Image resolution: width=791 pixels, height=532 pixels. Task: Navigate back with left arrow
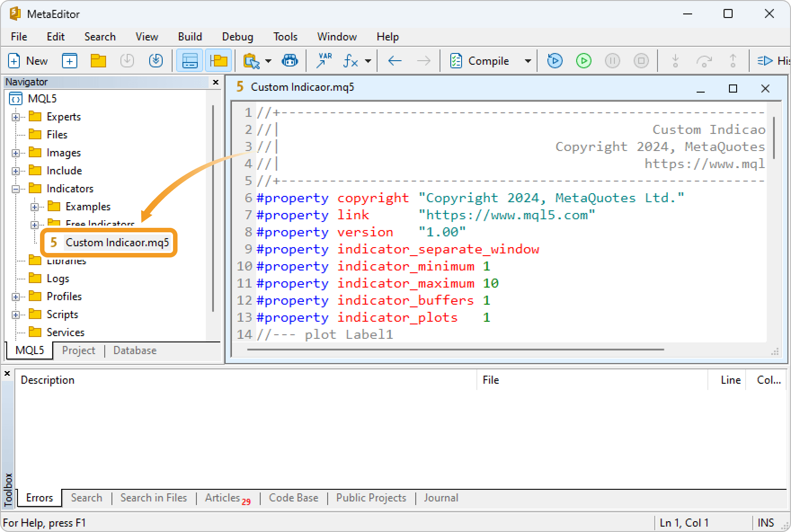point(395,61)
